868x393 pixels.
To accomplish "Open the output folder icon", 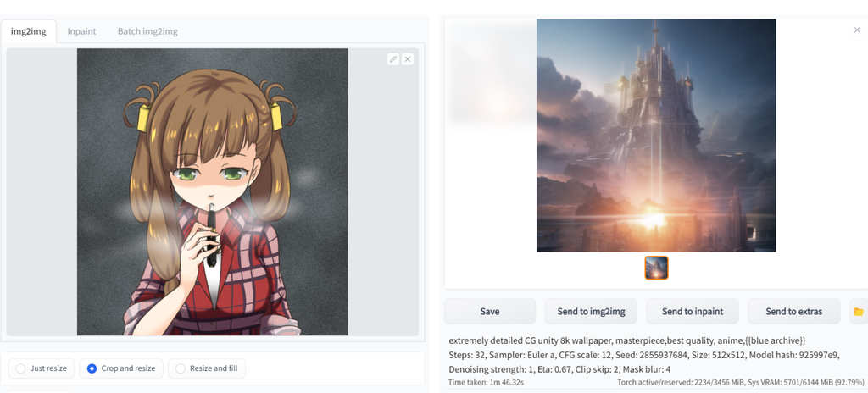I will coord(859,312).
